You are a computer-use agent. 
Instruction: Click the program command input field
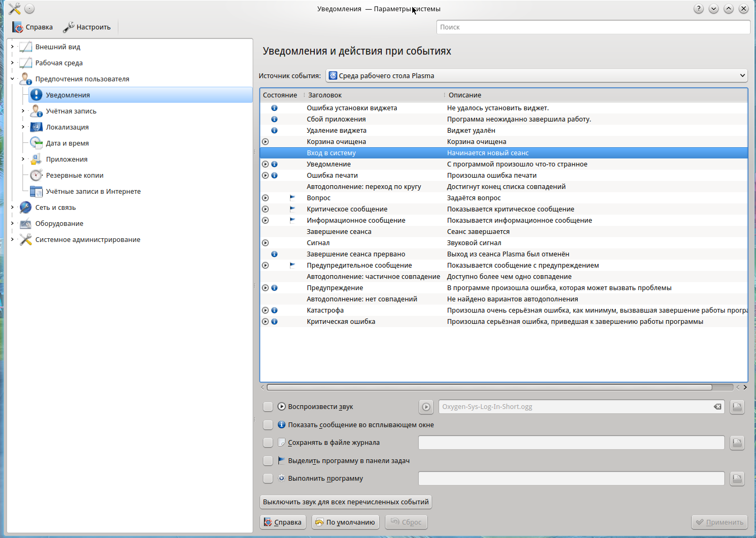point(571,479)
